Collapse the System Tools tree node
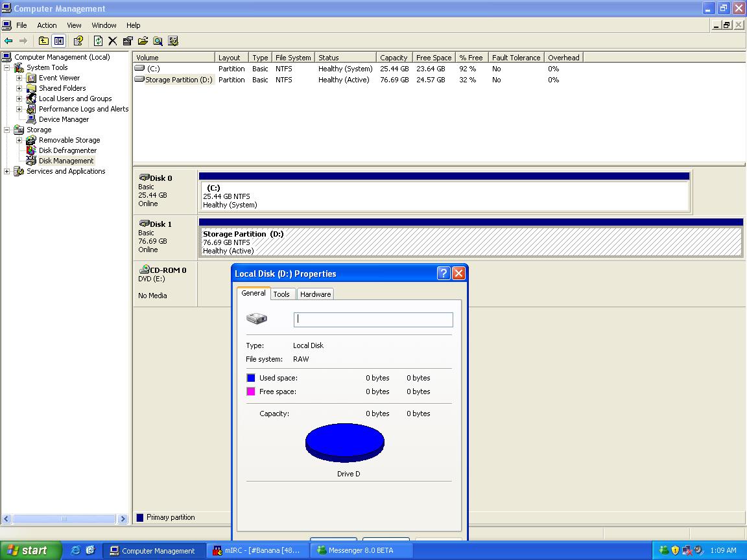The height and width of the screenshot is (560, 747). coord(7,67)
